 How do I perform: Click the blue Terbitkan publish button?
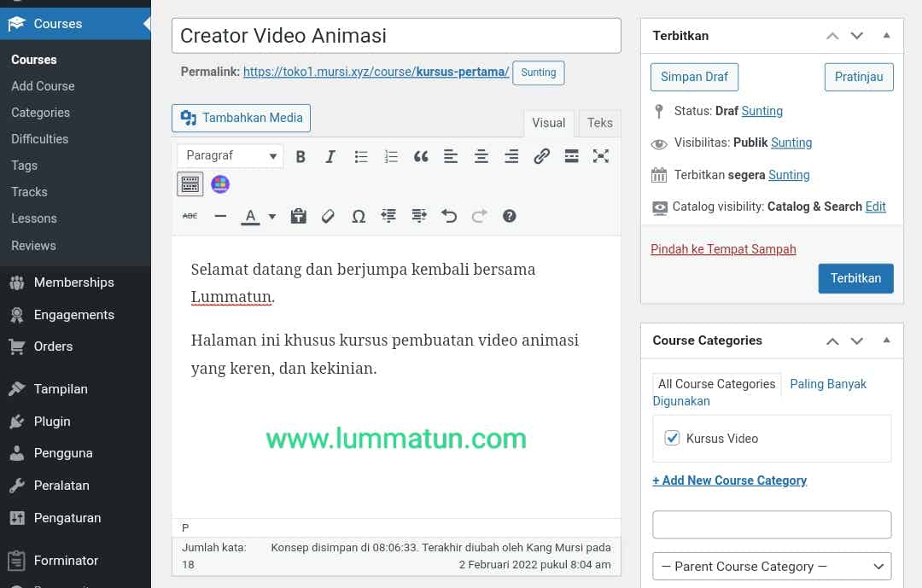[x=855, y=278]
